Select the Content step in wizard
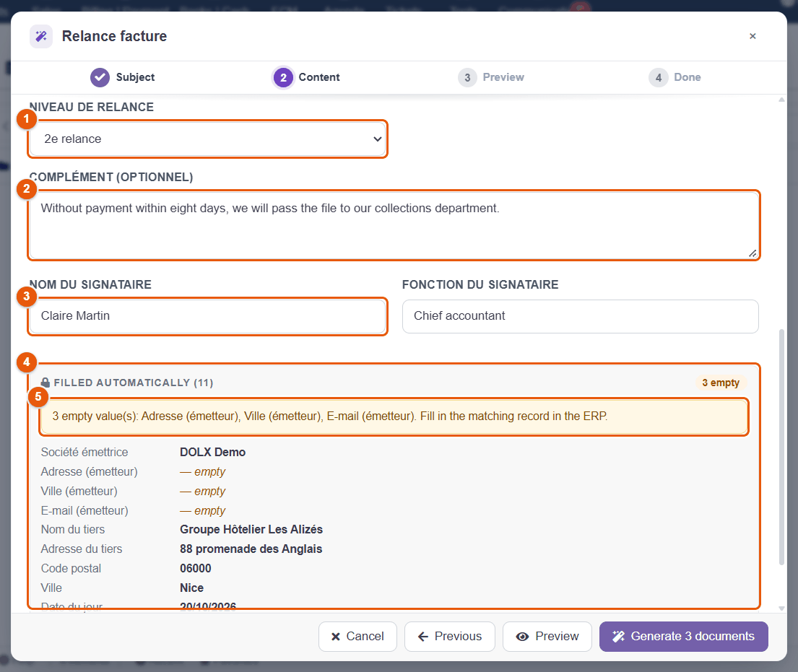 [x=306, y=77]
